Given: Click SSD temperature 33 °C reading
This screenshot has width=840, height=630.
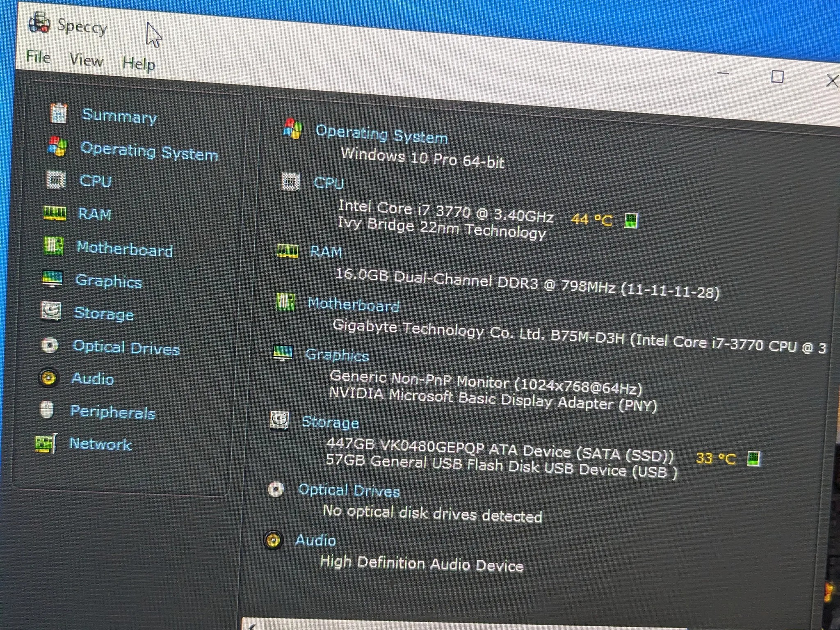Looking at the screenshot, I should (716, 458).
